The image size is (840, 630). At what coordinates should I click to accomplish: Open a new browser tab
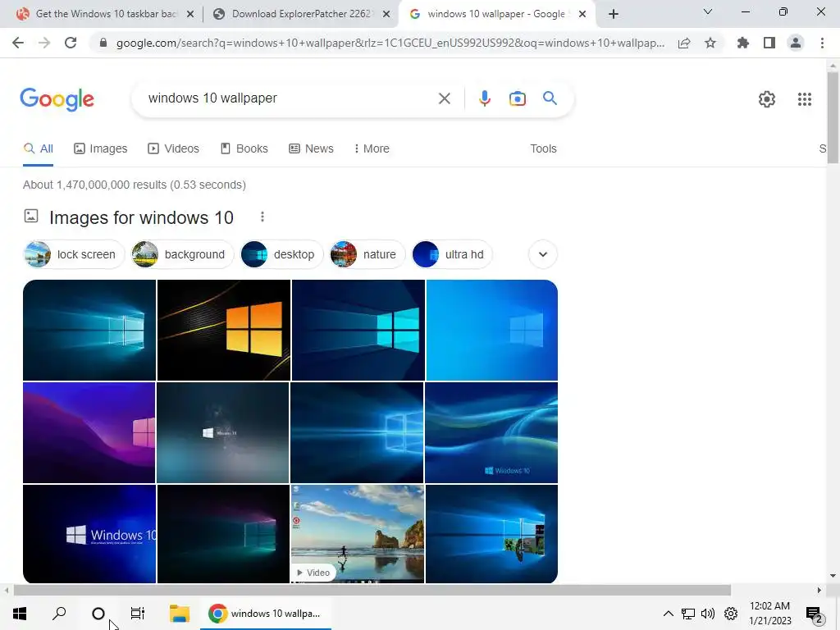(x=614, y=14)
